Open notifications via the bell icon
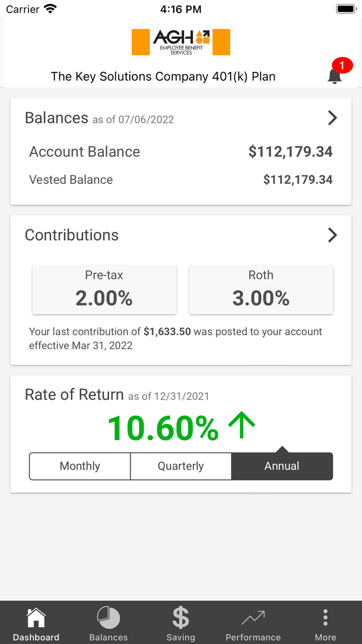 [334, 77]
